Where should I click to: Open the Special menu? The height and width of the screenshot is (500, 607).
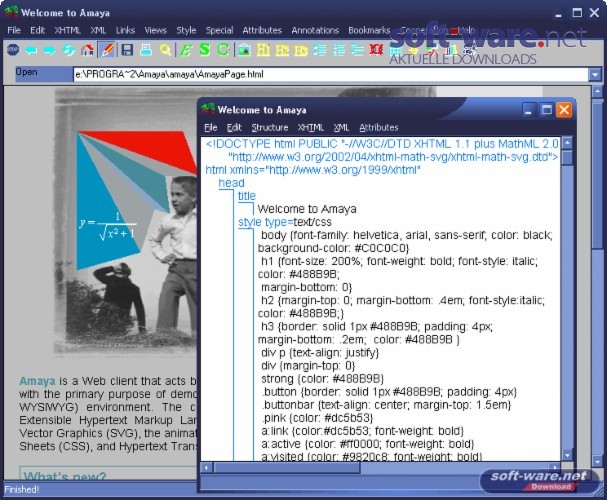click(219, 30)
